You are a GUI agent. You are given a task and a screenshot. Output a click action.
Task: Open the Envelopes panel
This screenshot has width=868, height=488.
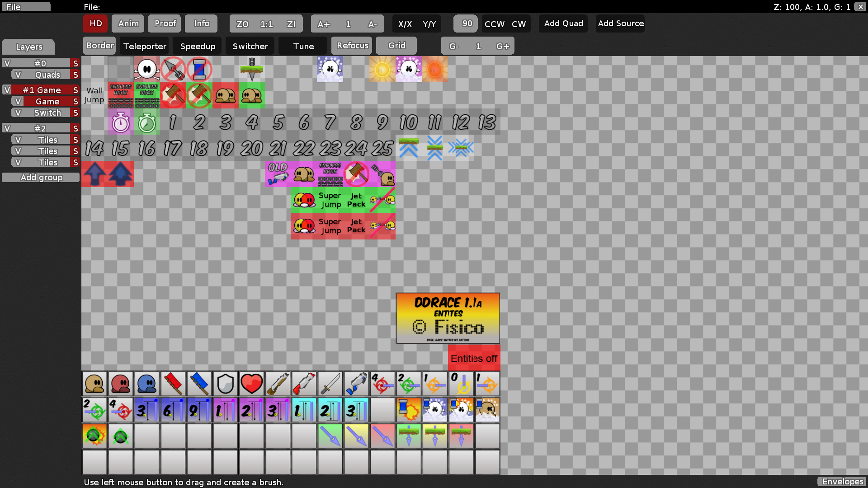pyautogui.click(x=842, y=482)
